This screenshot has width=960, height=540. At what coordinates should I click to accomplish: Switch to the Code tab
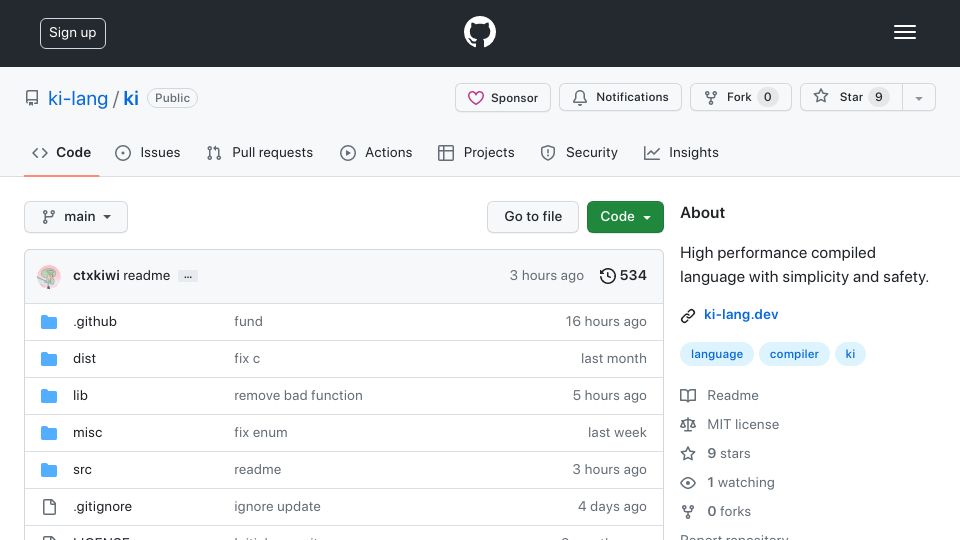(x=61, y=152)
